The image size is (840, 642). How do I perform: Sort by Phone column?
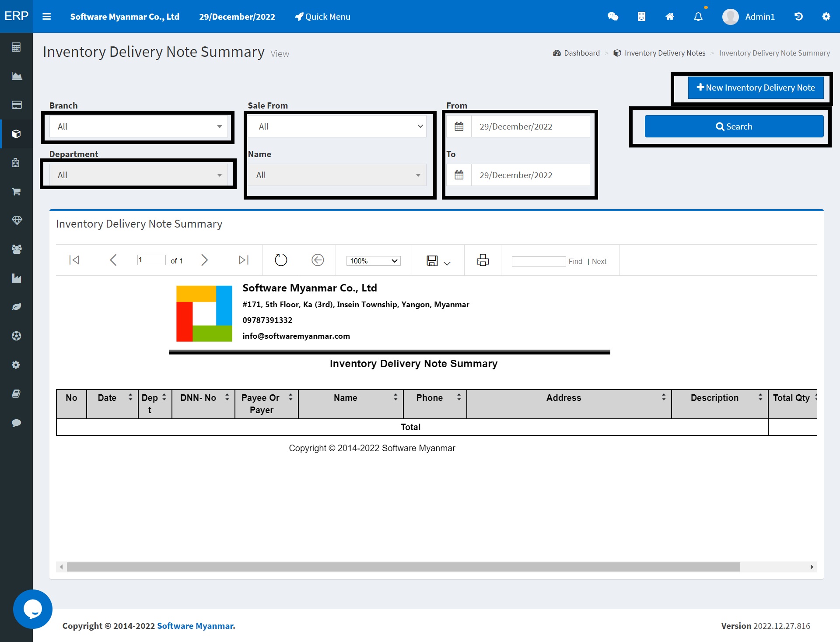click(459, 397)
